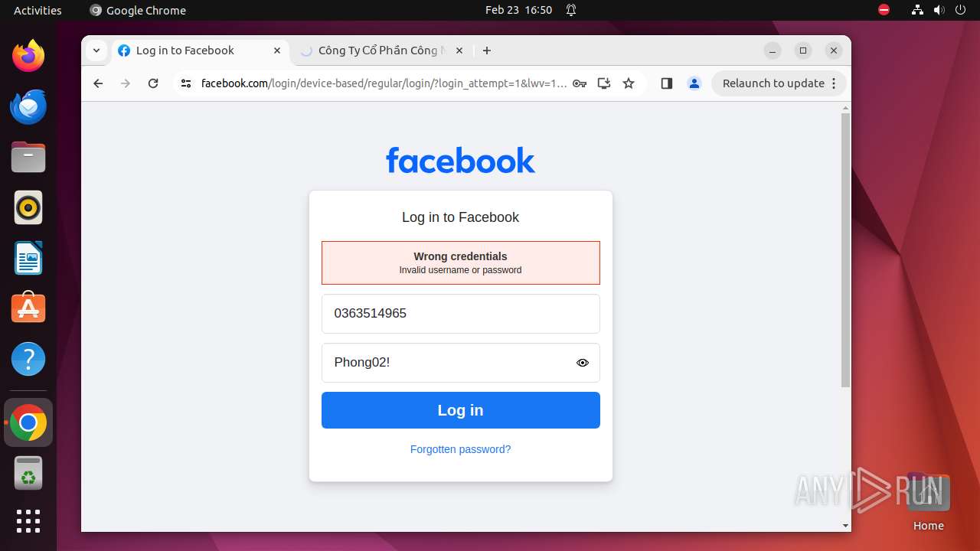Click the facebook logo
This screenshot has width=980, height=551.
461,160
